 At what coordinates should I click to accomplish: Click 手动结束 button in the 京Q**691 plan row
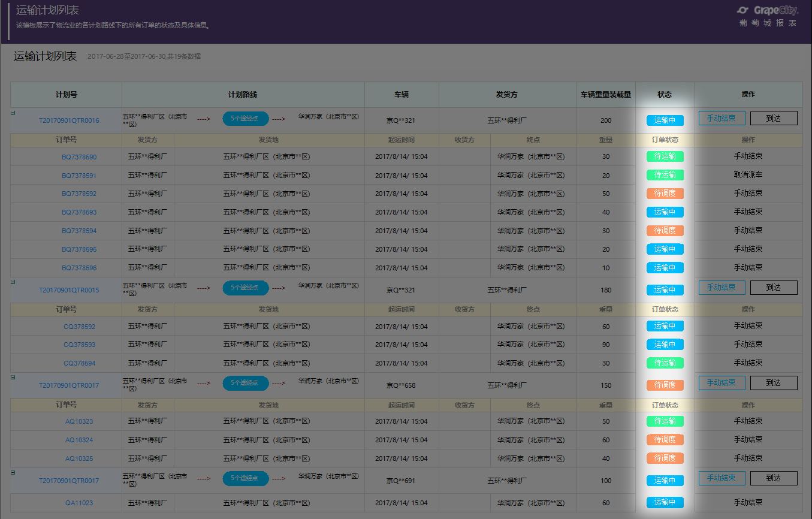pyautogui.click(x=722, y=478)
